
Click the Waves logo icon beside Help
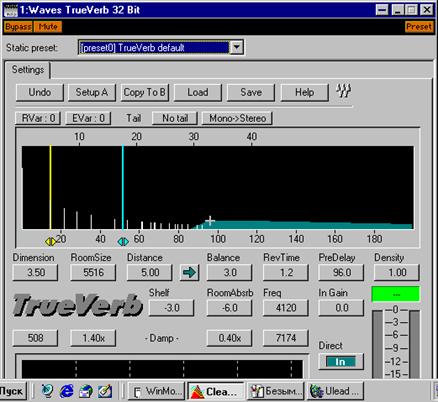pyautogui.click(x=343, y=91)
